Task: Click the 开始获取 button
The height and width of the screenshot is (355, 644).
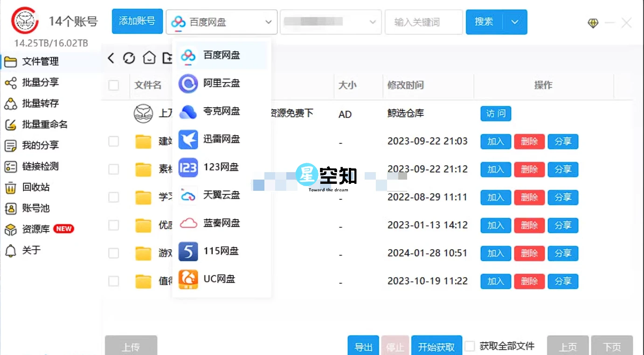Action: [436, 347]
